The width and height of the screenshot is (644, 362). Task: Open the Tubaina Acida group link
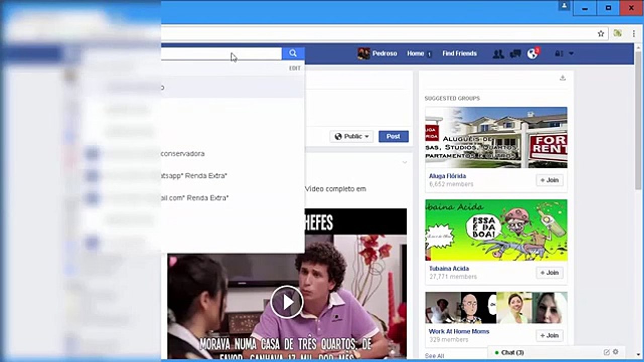tap(449, 268)
